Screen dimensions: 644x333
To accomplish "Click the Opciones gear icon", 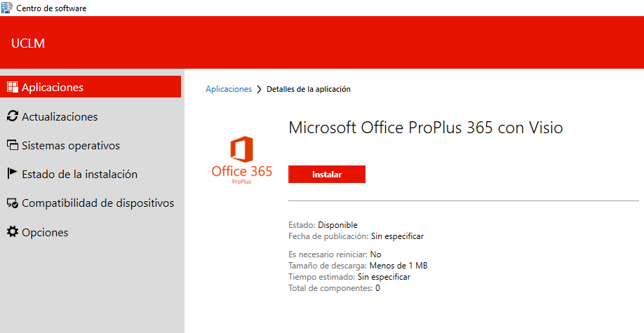I will [x=12, y=232].
